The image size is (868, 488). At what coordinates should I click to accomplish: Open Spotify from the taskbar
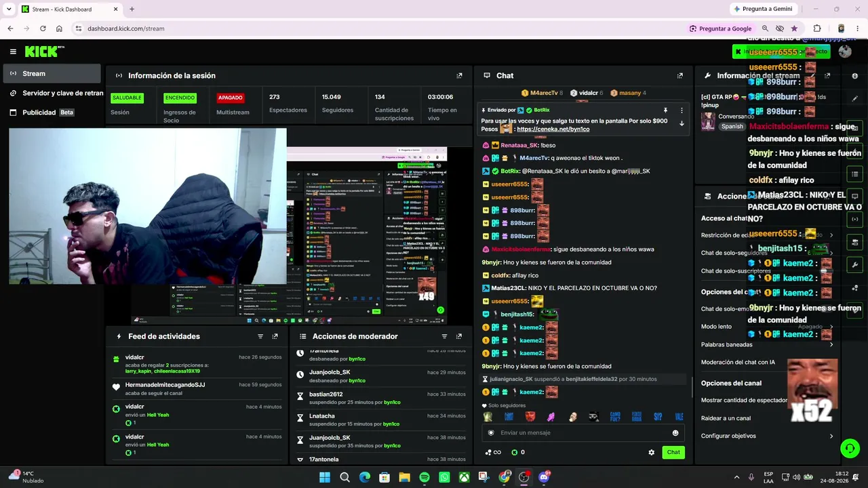[x=425, y=477]
